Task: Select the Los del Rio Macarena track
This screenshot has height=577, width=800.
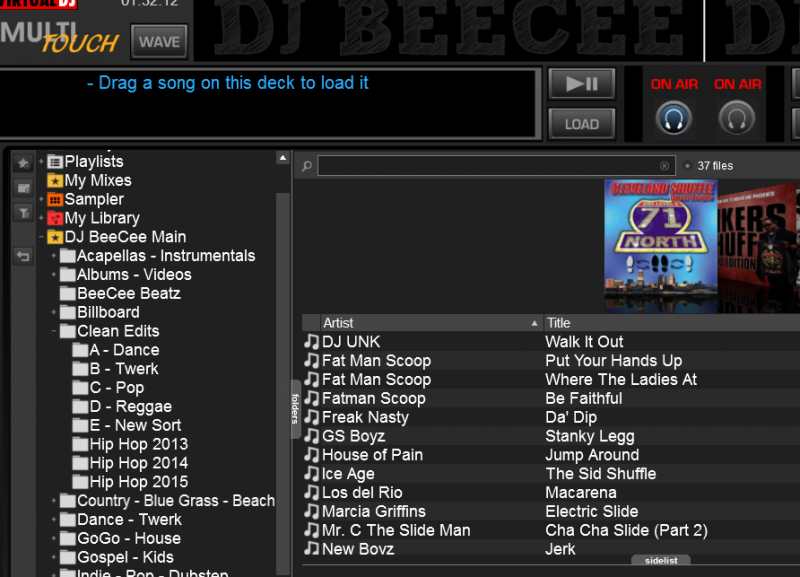Action: click(551, 493)
